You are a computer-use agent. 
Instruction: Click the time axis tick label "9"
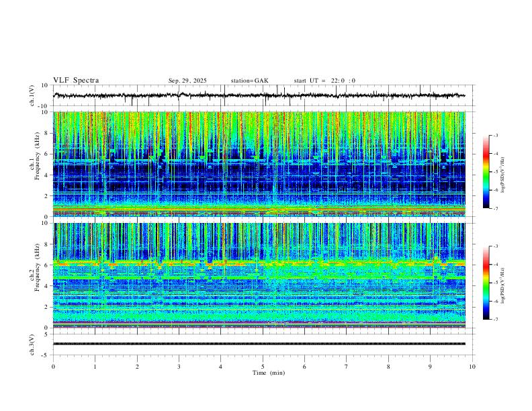[430, 367]
